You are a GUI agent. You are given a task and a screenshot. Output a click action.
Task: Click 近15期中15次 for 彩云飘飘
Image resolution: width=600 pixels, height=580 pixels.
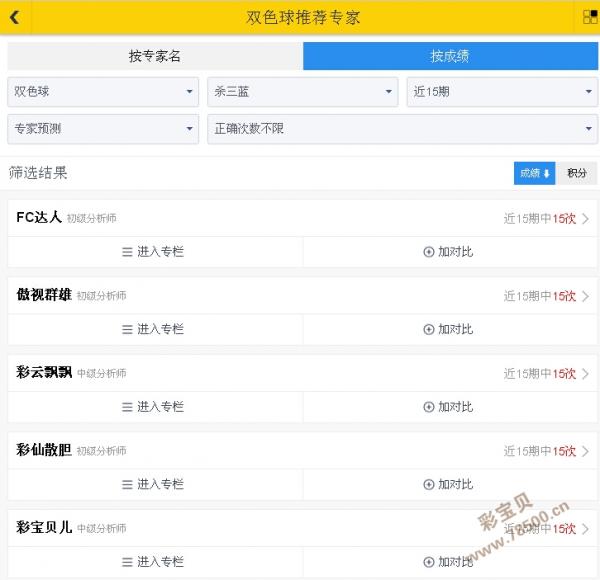[x=540, y=374]
